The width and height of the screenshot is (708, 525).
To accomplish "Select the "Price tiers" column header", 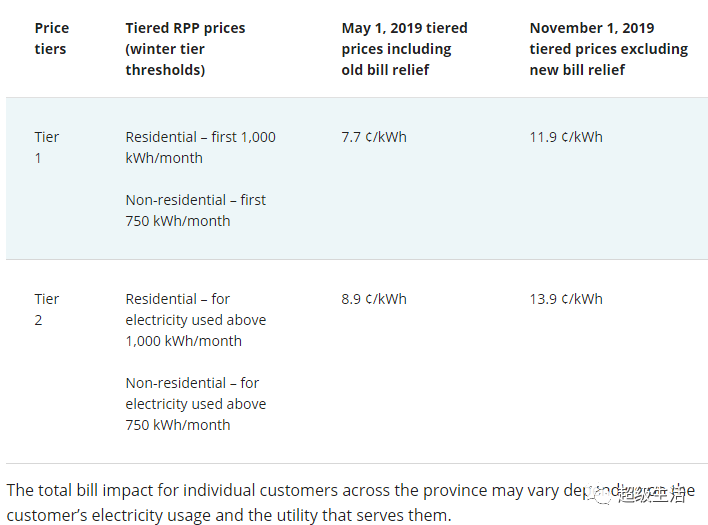I will pyautogui.click(x=52, y=38).
